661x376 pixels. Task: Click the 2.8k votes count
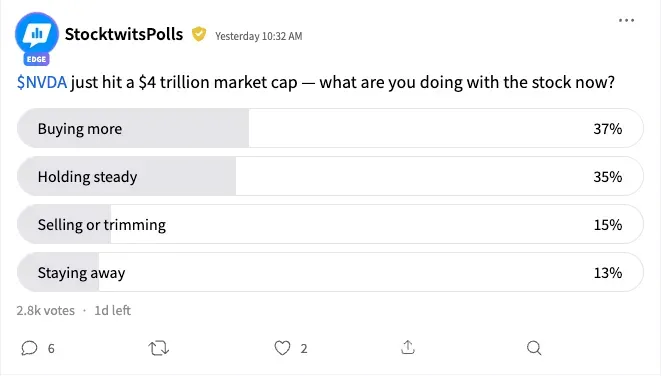46,311
